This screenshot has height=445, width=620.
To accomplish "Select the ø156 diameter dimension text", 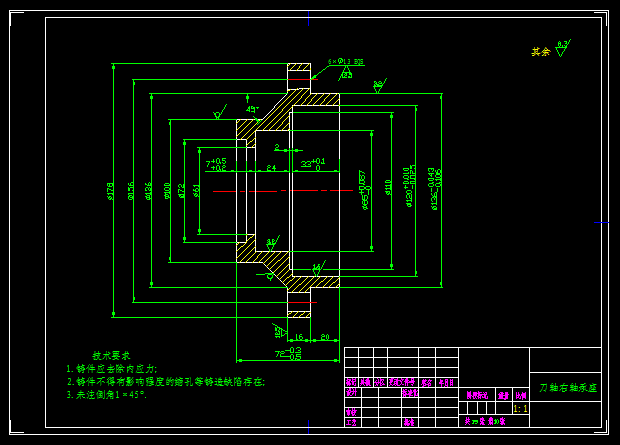I will point(131,191).
